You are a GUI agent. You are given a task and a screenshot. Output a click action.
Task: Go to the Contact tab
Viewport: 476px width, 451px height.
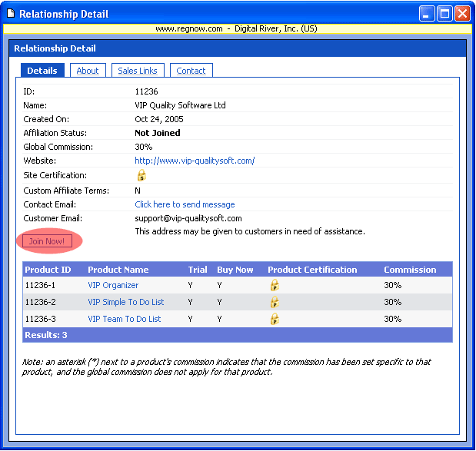pos(191,71)
